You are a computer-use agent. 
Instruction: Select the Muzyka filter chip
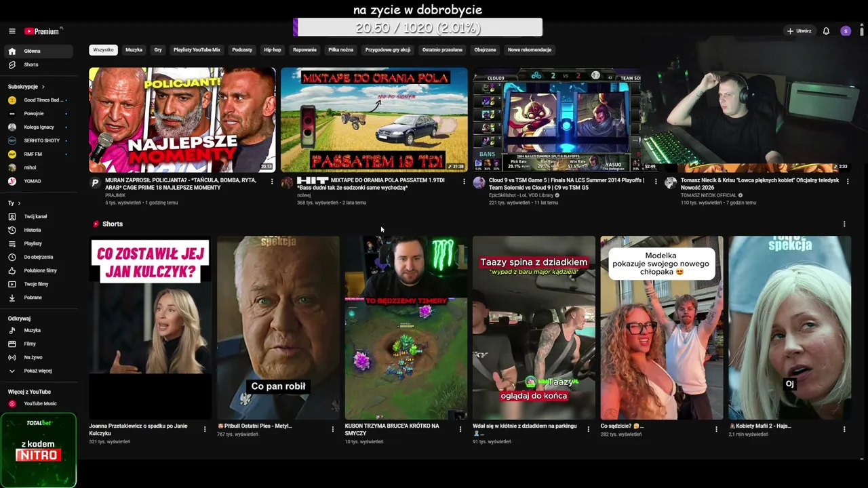[134, 49]
